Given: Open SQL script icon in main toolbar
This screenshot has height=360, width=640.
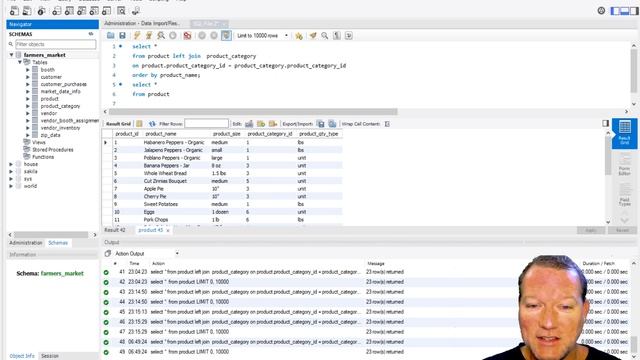Looking at the screenshot, I should [x=27, y=11].
